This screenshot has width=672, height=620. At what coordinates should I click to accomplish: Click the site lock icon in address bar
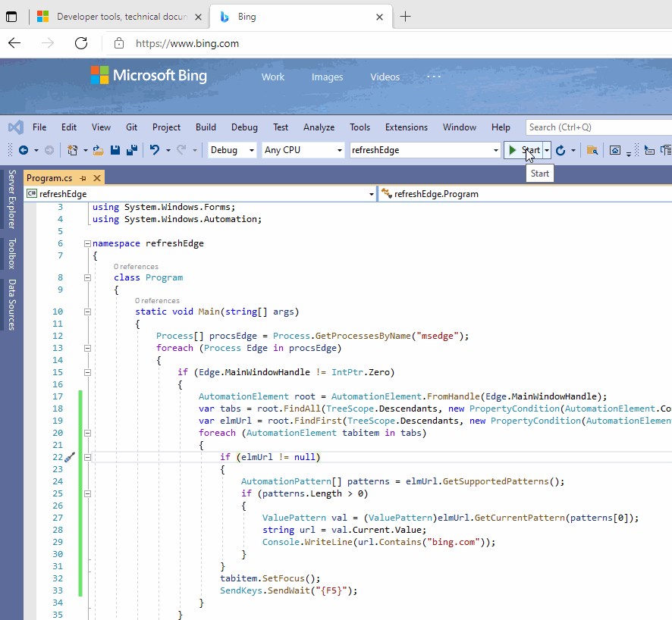click(119, 43)
